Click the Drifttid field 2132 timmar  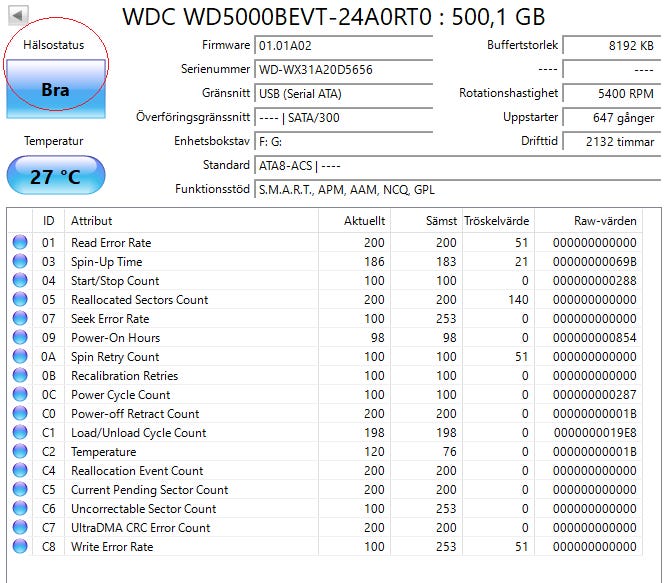tap(612, 141)
